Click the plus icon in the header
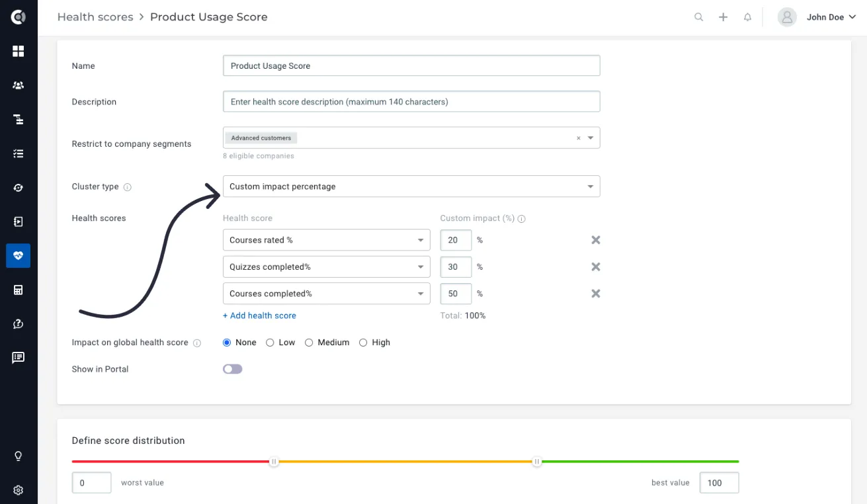Screen dimensions: 867x504 point(723,17)
